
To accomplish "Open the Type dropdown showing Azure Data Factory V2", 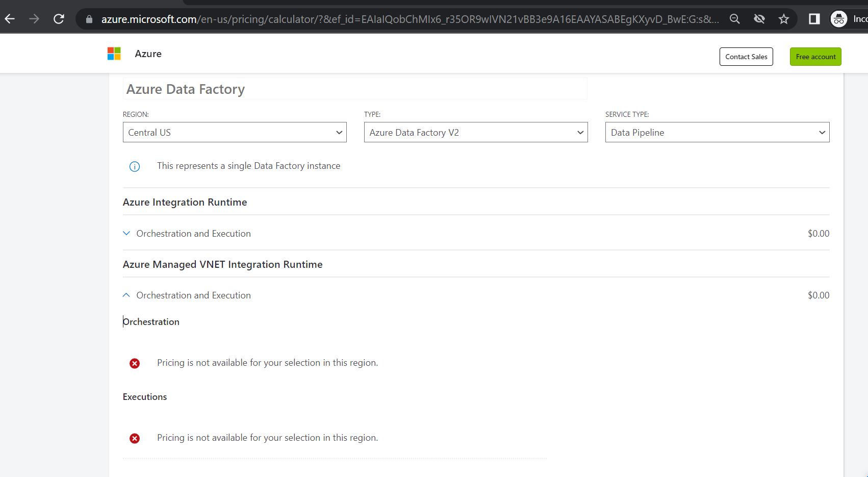I will [x=475, y=132].
